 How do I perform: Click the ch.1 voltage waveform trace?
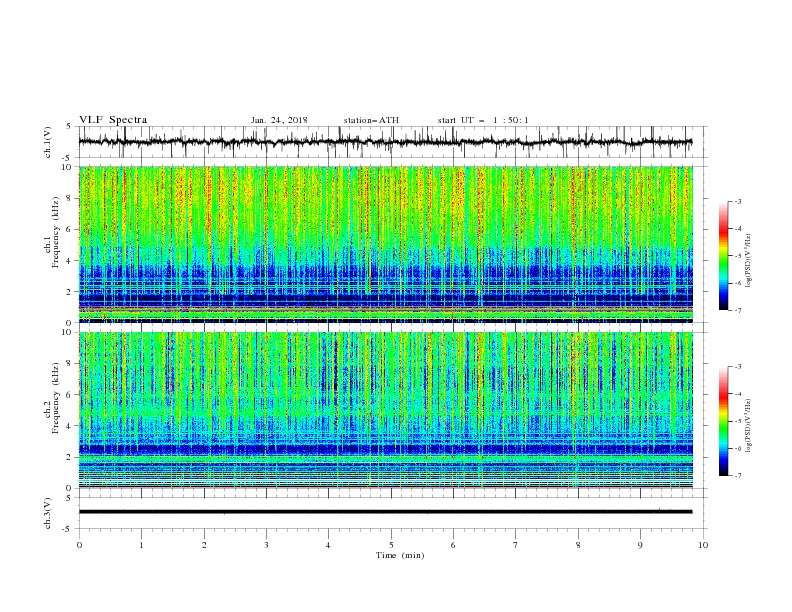click(385, 142)
